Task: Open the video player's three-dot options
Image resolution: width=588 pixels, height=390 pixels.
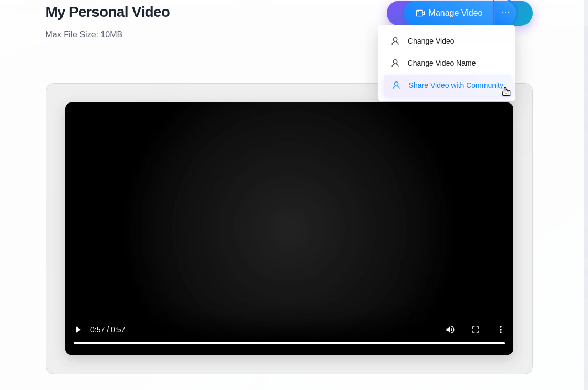Action: [x=500, y=330]
